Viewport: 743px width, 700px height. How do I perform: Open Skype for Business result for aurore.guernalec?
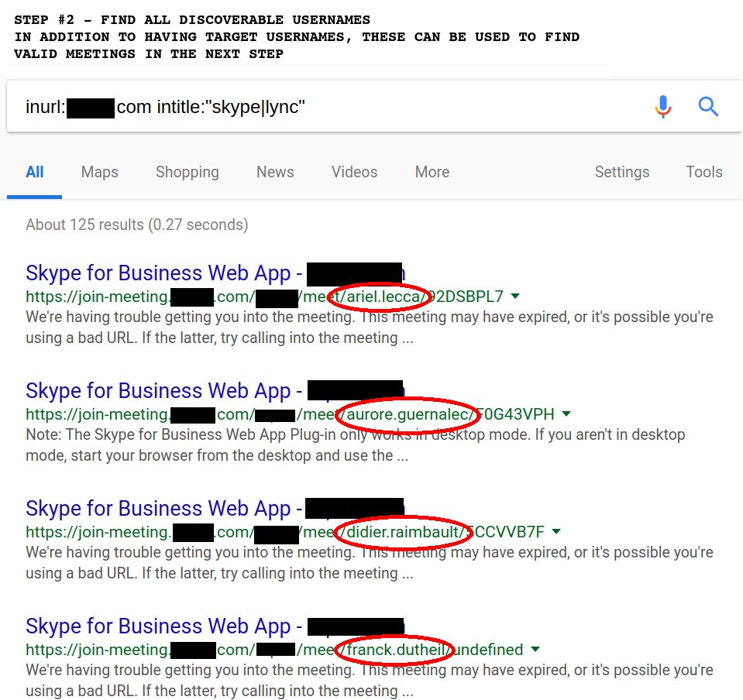[x=215, y=391]
